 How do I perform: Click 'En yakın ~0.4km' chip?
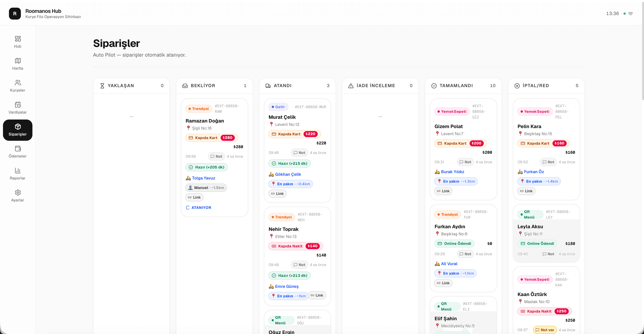pos(291,184)
